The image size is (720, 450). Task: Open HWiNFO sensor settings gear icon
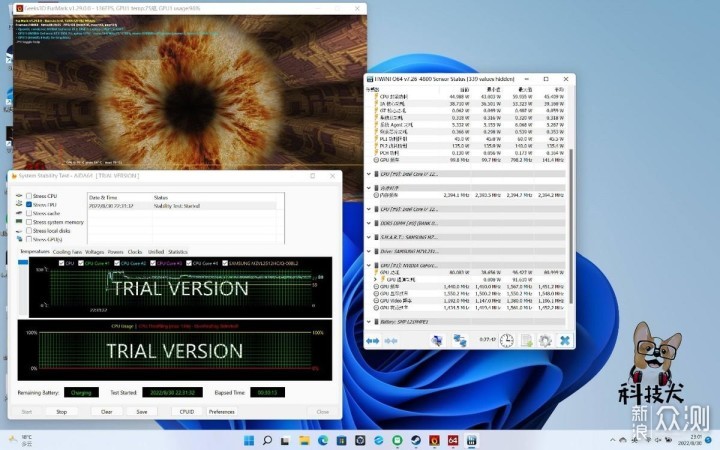(545, 340)
